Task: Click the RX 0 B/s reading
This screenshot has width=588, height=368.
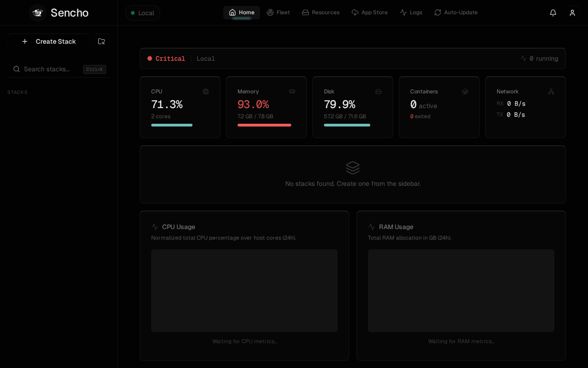Action: pyautogui.click(x=511, y=103)
